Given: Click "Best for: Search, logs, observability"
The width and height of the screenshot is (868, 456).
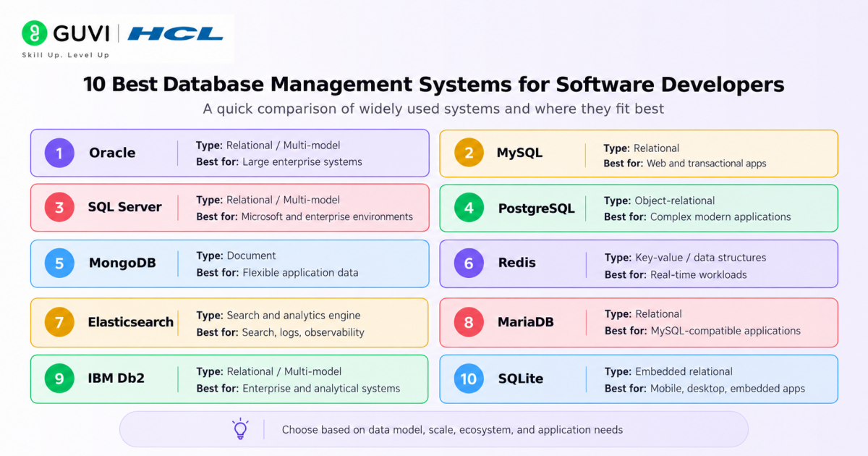Looking at the screenshot, I should coord(281,333).
